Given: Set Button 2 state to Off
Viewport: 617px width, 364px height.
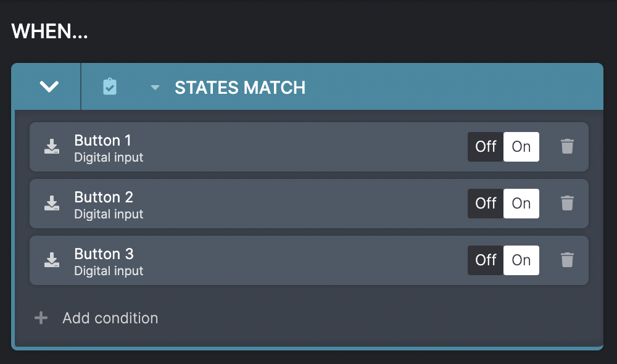Looking at the screenshot, I should tap(486, 204).
